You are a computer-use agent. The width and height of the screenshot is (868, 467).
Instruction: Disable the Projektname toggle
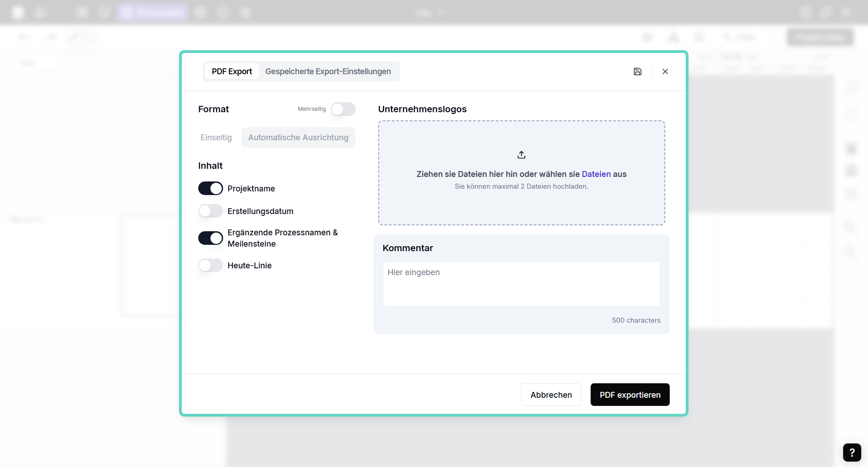(x=211, y=188)
